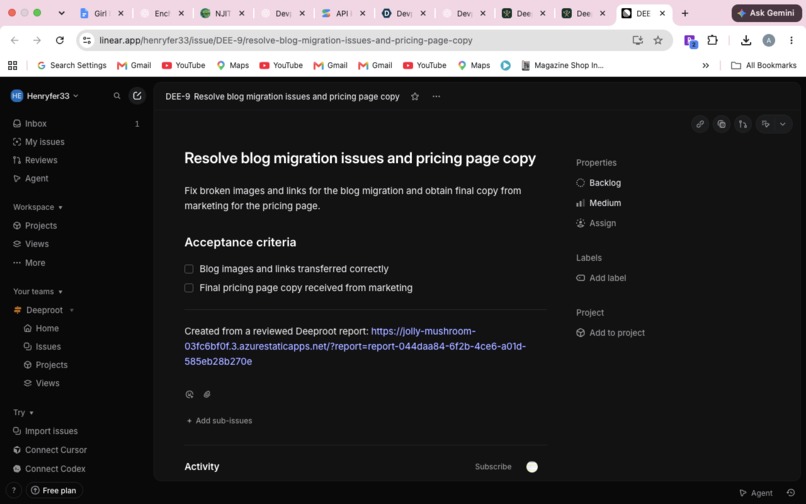Screen dimensions: 806x504
Task: Click the issue title text field
Action: click(x=360, y=158)
